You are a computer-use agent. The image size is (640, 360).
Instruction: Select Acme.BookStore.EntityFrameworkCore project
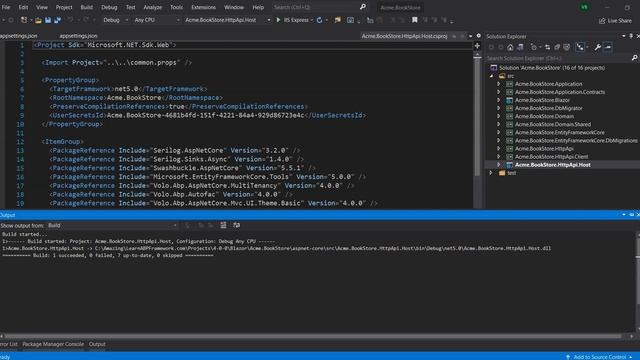click(x=559, y=133)
